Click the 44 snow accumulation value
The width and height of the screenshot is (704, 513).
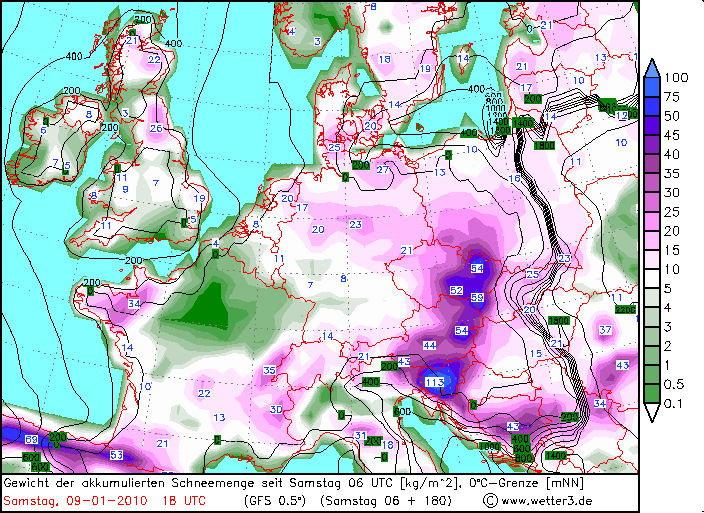pos(430,345)
